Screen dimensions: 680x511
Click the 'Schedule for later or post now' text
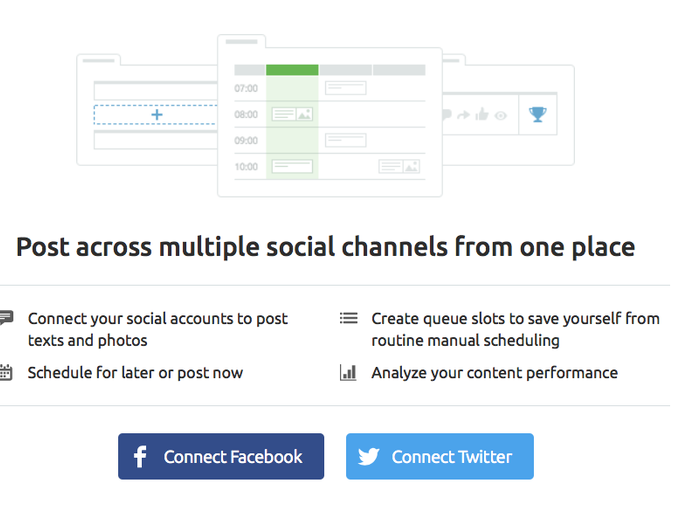tap(135, 373)
